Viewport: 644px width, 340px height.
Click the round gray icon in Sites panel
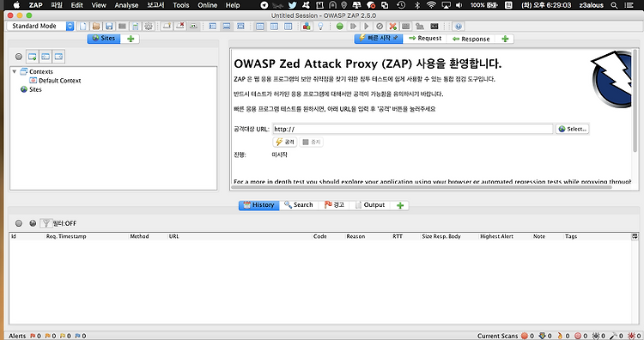pos(19,57)
